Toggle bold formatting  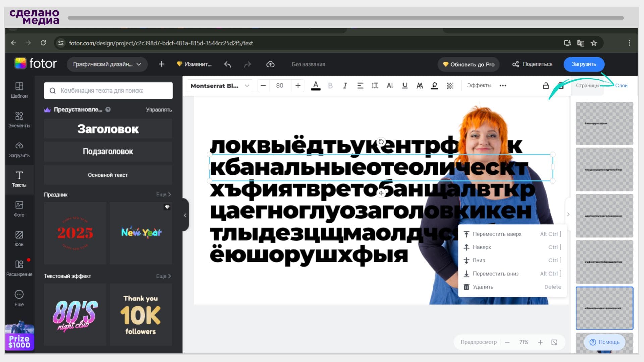point(330,86)
